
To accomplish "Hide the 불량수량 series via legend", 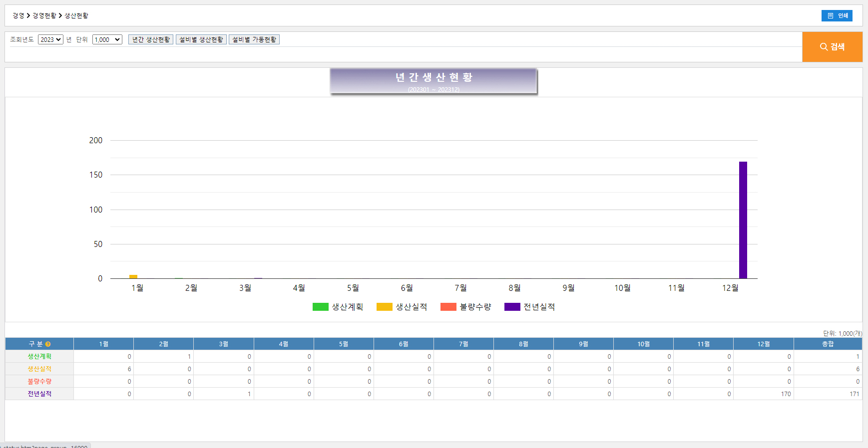I will click(x=465, y=307).
